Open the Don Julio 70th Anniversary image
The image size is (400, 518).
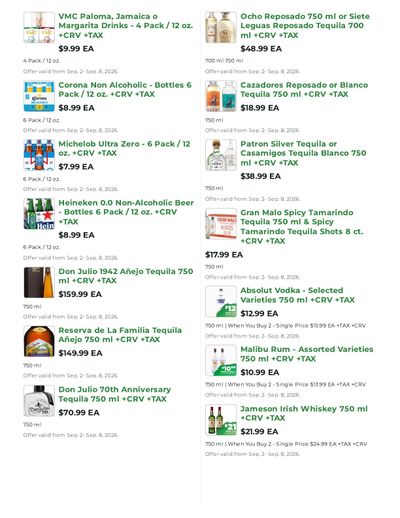click(x=39, y=401)
